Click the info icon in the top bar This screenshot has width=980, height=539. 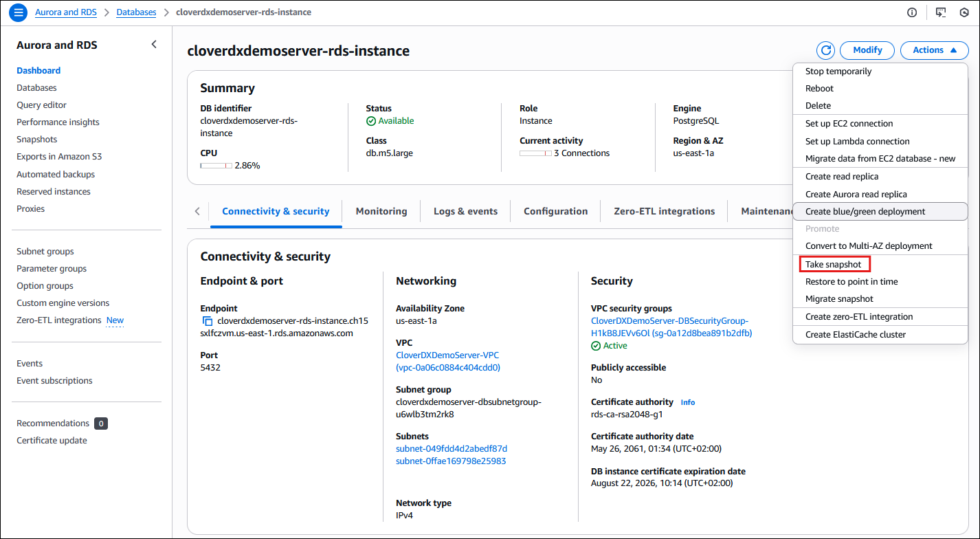click(x=911, y=12)
